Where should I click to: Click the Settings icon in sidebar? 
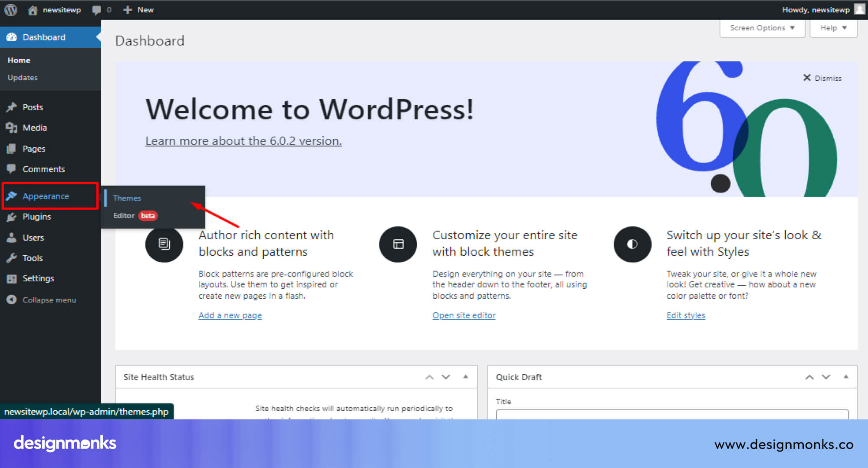coord(11,278)
